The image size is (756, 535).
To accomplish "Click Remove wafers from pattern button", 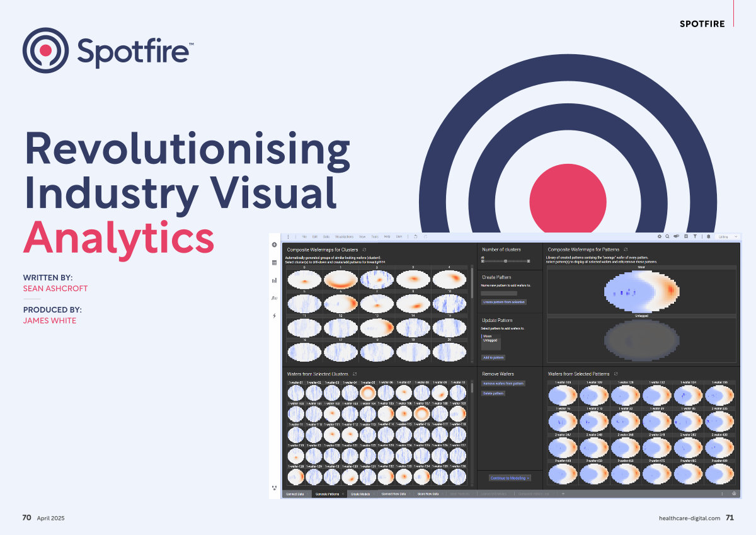I will [503, 383].
